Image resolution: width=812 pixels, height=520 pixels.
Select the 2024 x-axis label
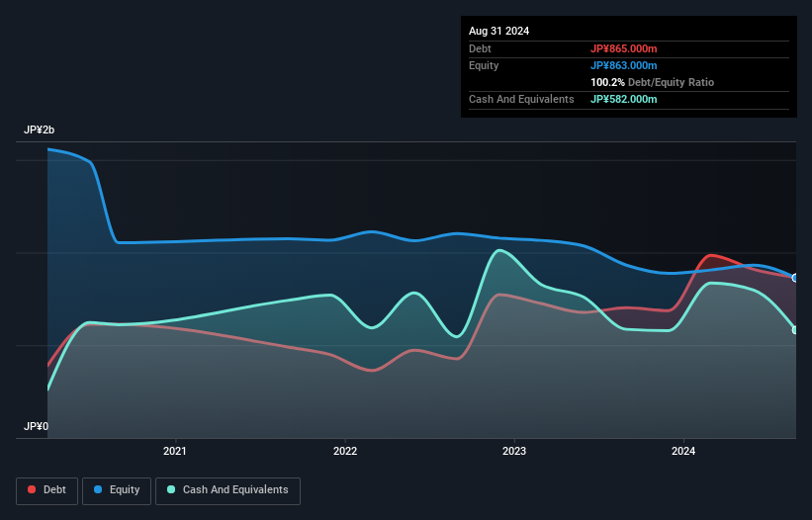pyautogui.click(x=683, y=451)
